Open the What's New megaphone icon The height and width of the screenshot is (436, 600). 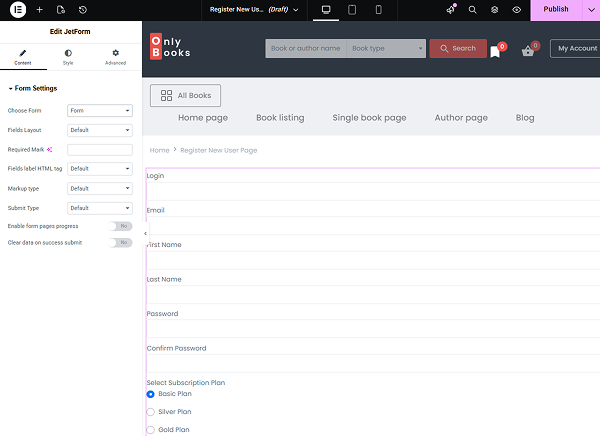click(x=451, y=10)
